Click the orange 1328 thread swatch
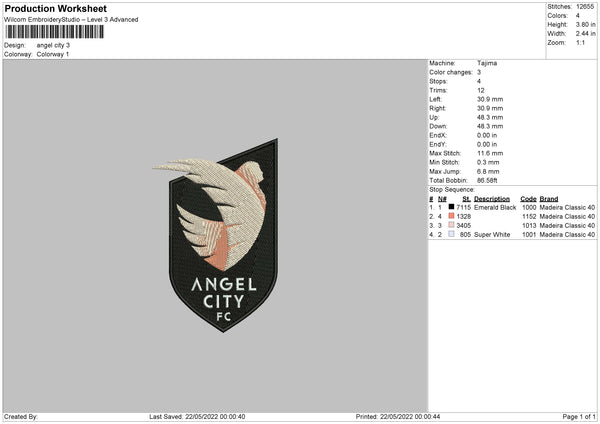600x424 pixels. click(x=451, y=216)
